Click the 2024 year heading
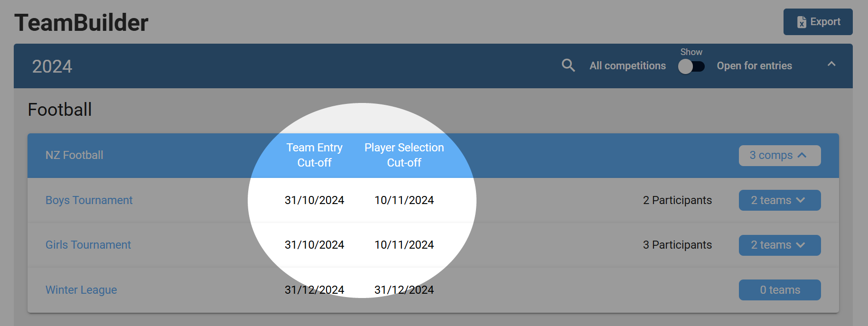The width and height of the screenshot is (868, 326). 52,66
